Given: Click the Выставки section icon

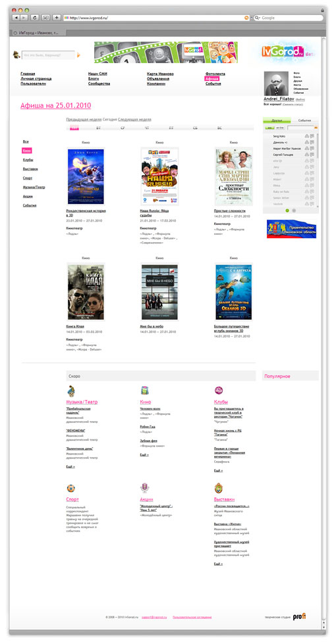Looking at the screenshot, I should (x=219, y=488).
